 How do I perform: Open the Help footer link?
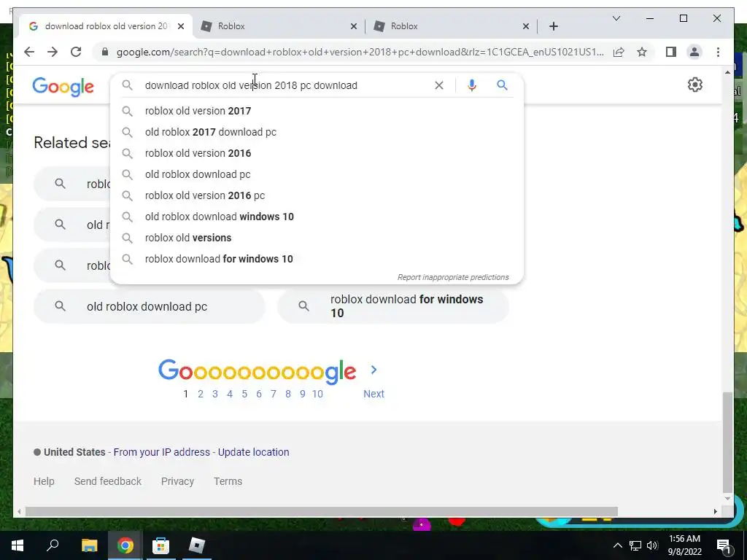point(44,481)
